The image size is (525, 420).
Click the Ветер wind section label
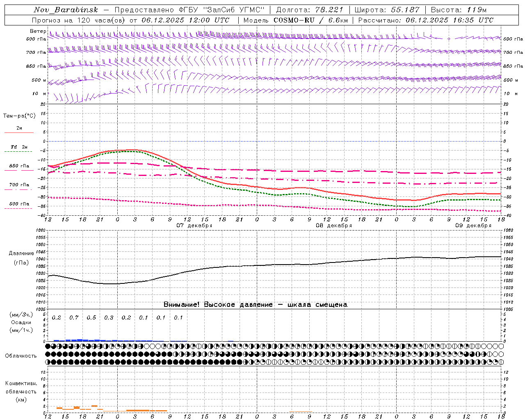38,31
